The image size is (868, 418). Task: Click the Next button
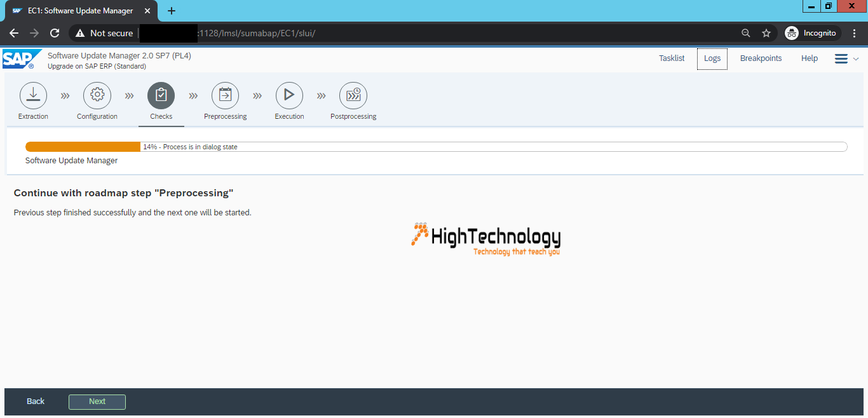click(x=97, y=401)
